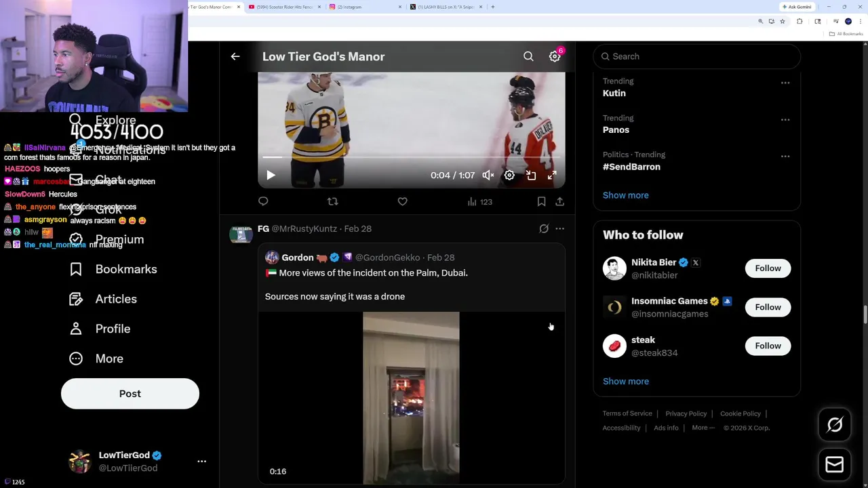Play the Dubai drone incident video

point(411,398)
